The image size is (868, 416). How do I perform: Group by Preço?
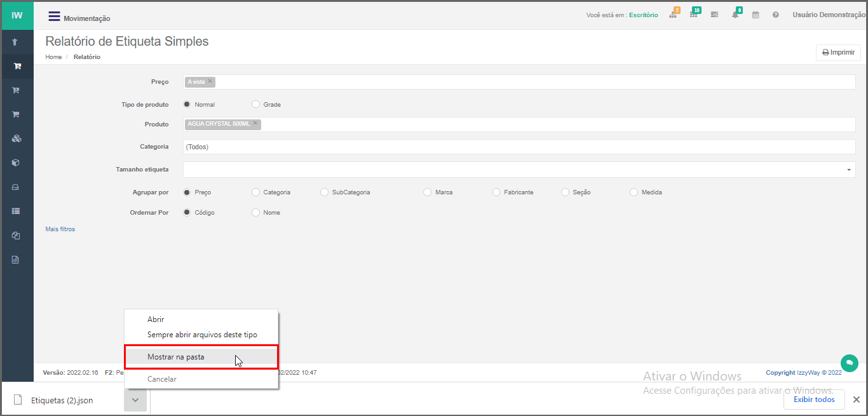click(x=187, y=192)
